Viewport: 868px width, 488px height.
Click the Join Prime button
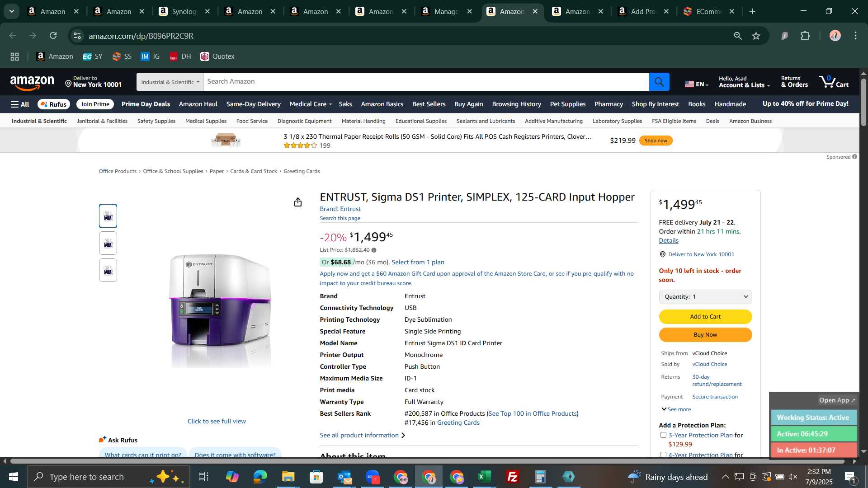tap(95, 104)
